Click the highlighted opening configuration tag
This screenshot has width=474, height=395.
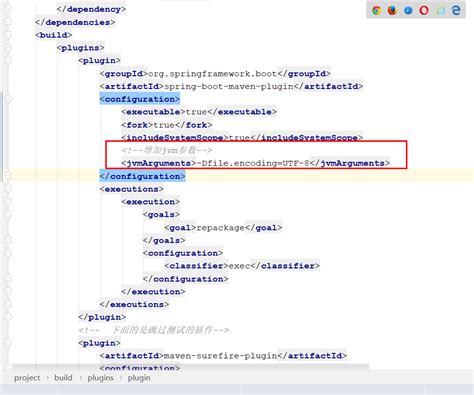point(140,99)
